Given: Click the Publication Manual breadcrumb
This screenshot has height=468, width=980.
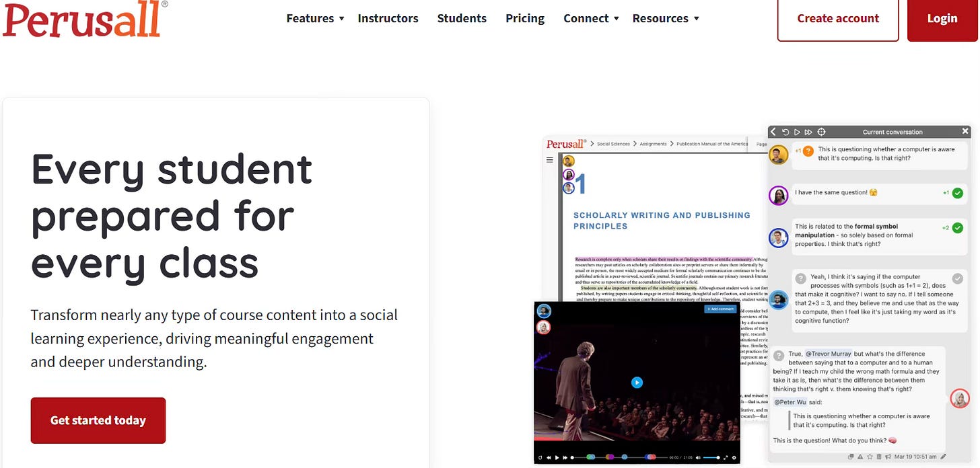Looking at the screenshot, I should 712,144.
